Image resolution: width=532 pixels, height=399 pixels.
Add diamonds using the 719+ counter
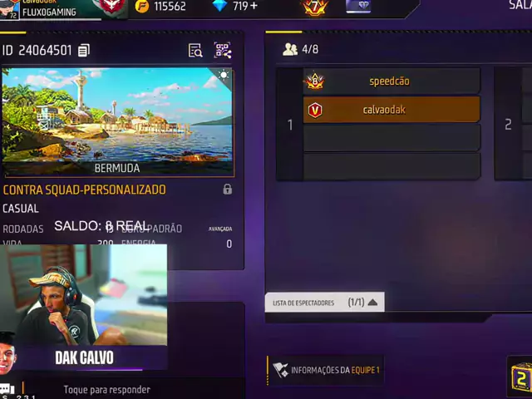point(235,6)
